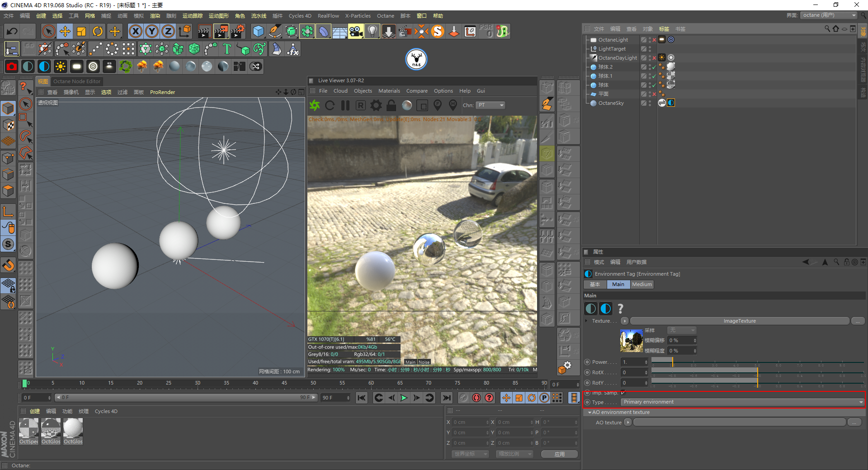Toggle the Z axis lock
The width and height of the screenshot is (868, 470).
coord(168,31)
